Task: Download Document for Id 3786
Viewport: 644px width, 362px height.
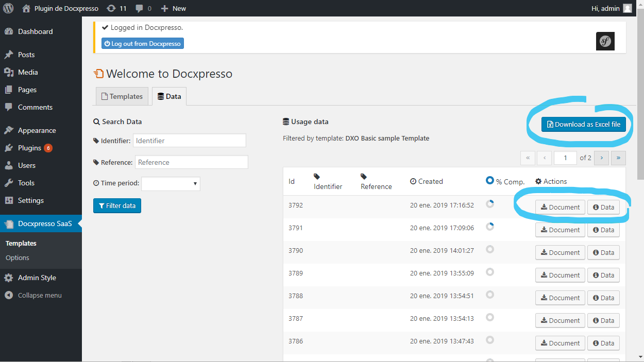Action: [561, 343]
